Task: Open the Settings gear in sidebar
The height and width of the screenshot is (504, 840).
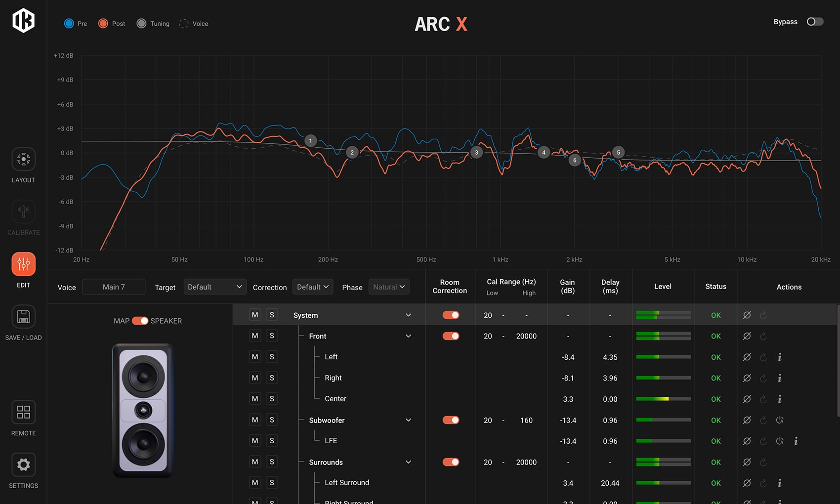Action: click(x=23, y=465)
